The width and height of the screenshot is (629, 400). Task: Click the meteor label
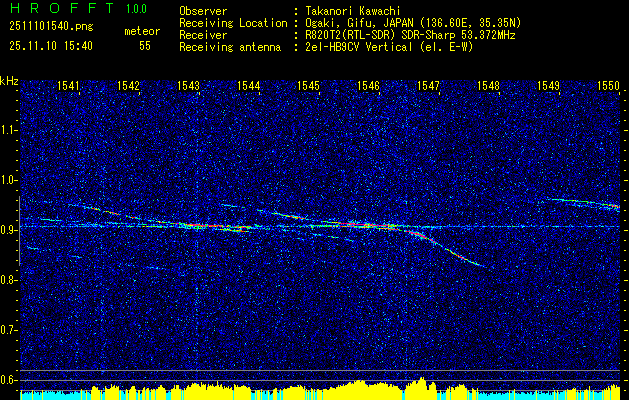142,31
